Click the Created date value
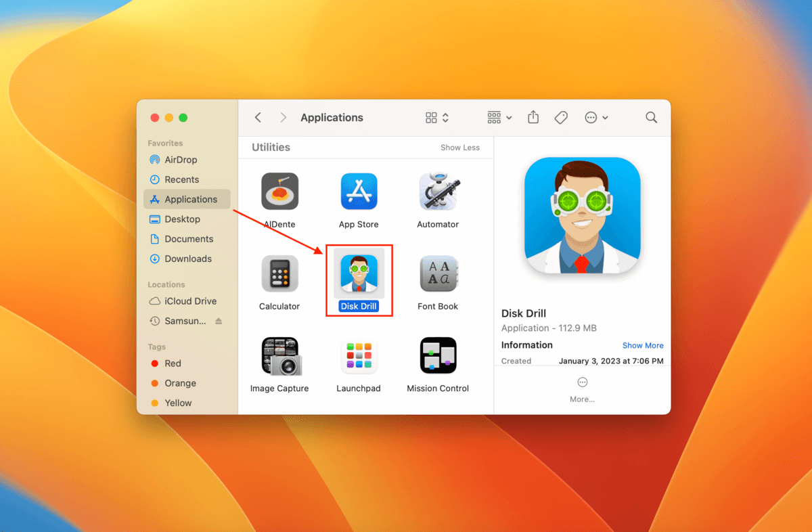Viewport: 812px width, 532px height. click(x=611, y=361)
